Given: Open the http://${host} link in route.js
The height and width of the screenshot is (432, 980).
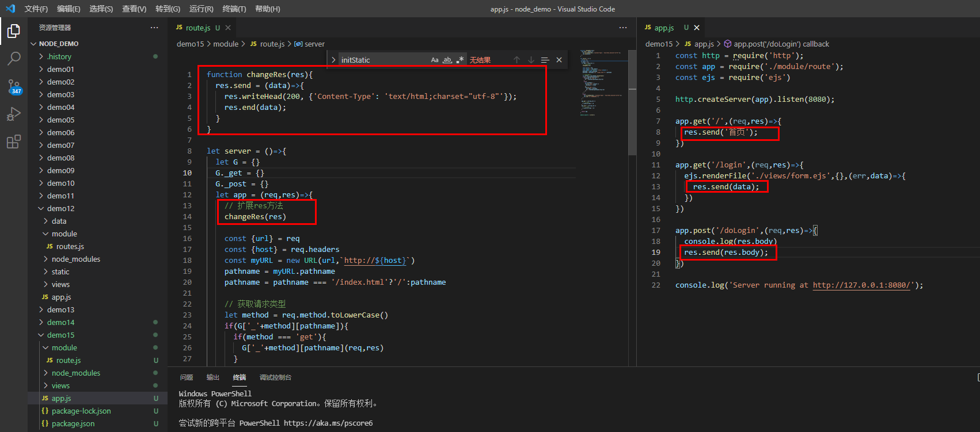Looking at the screenshot, I should (375, 261).
